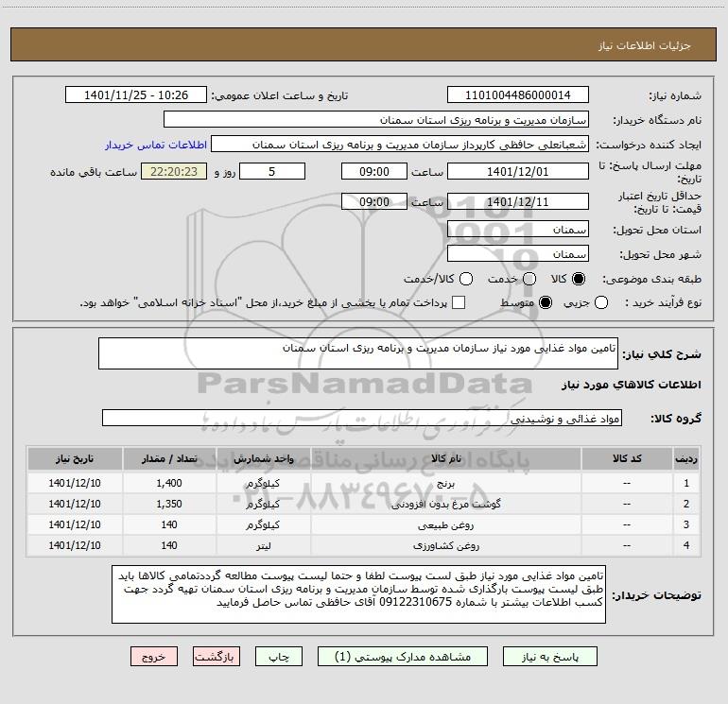The width and height of the screenshot is (728, 704).
Task: Click the کد کالا column header
Action: [x=627, y=458]
